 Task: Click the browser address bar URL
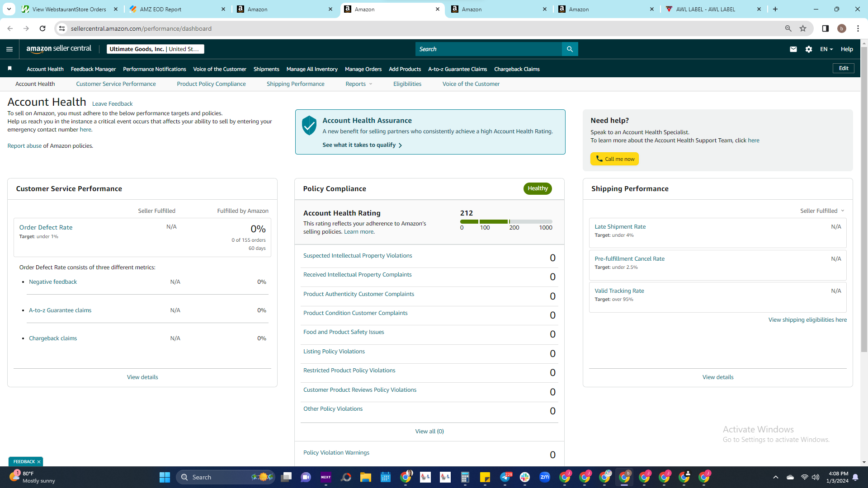(x=141, y=28)
